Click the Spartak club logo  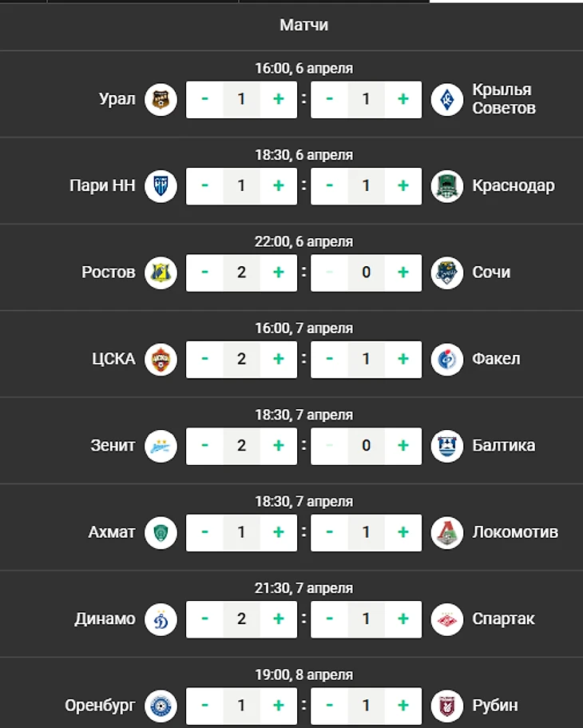pyautogui.click(x=447, y=619)
